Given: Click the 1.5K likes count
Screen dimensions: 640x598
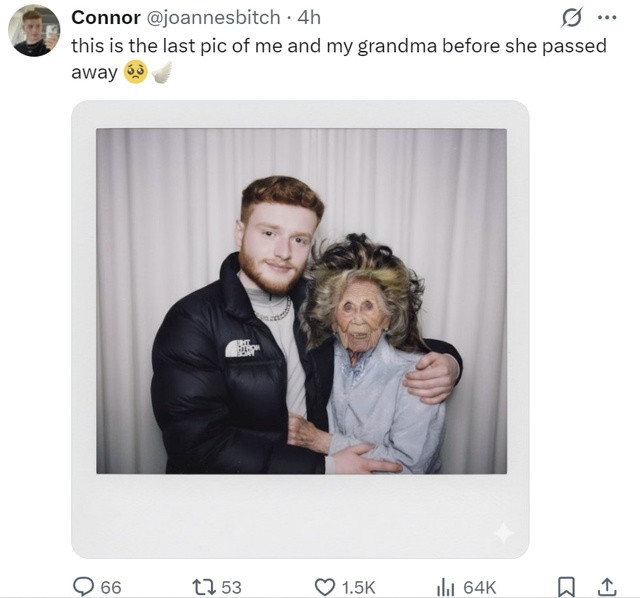Looking at the screenshot, I should [x=358, y=588].
